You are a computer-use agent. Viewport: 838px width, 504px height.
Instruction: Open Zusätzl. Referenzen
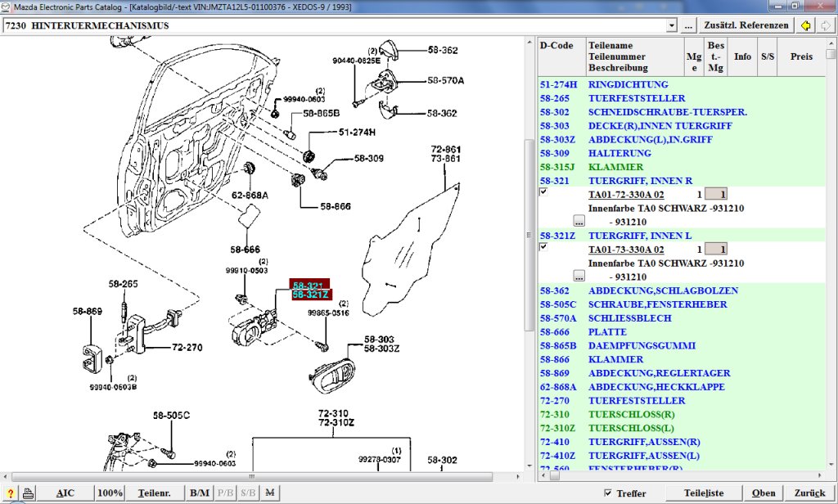coord(746,25)
